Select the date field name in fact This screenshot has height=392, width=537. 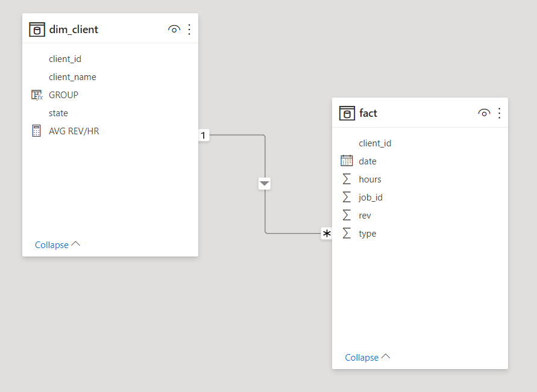(x=368, y=161)
